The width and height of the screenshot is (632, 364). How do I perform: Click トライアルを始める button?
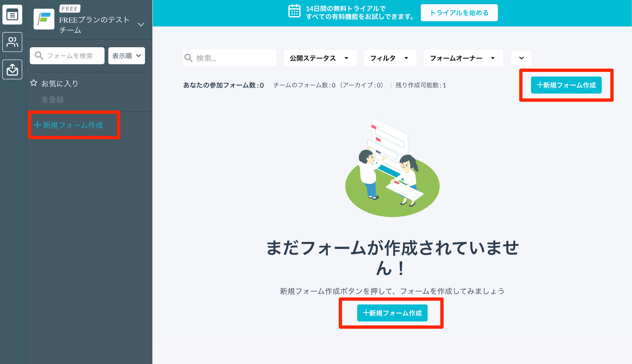coord(459,13)
